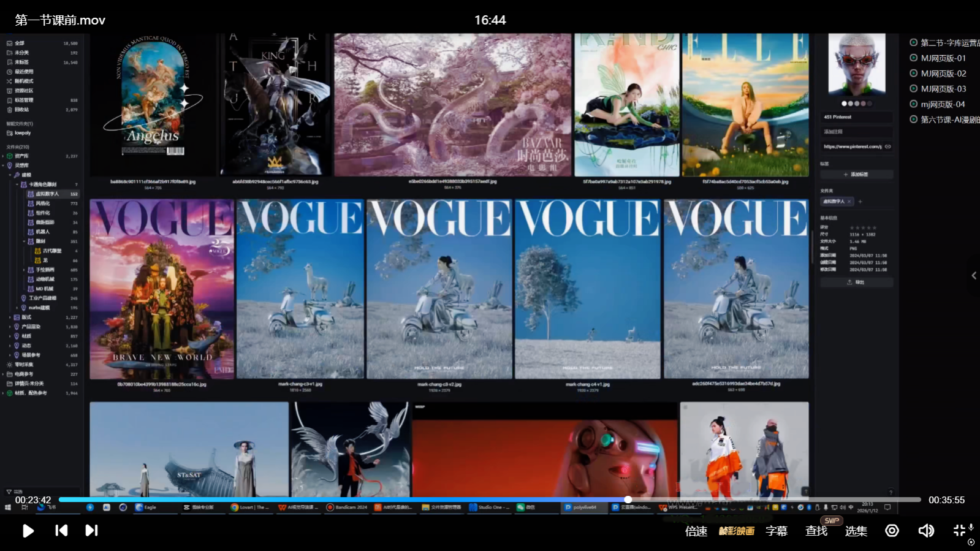Click the 添加标签 button
The height and width of the screenshot is (551, 980).
tap(856, 175)
